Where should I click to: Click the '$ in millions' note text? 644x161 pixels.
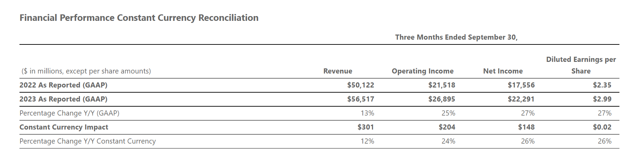(86, 71)
